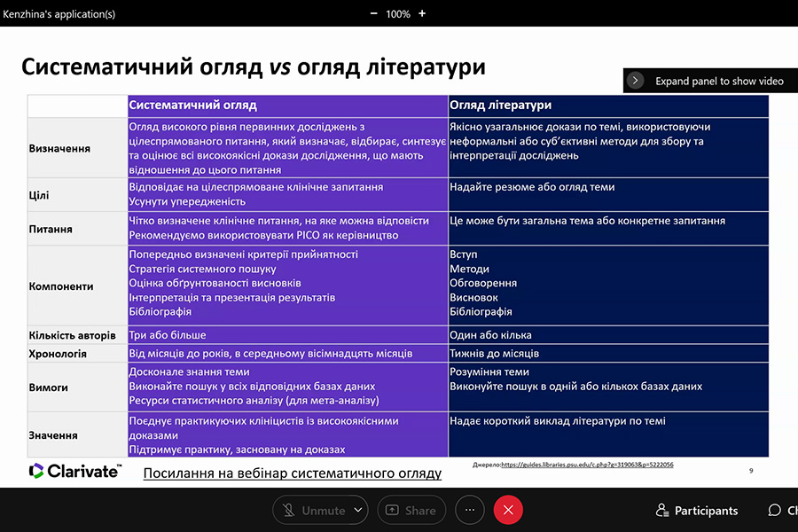This screenshot has width=798, height=532.
Task: Select 'Огляд літератури' column header
Action: click(x=608, y=106)
